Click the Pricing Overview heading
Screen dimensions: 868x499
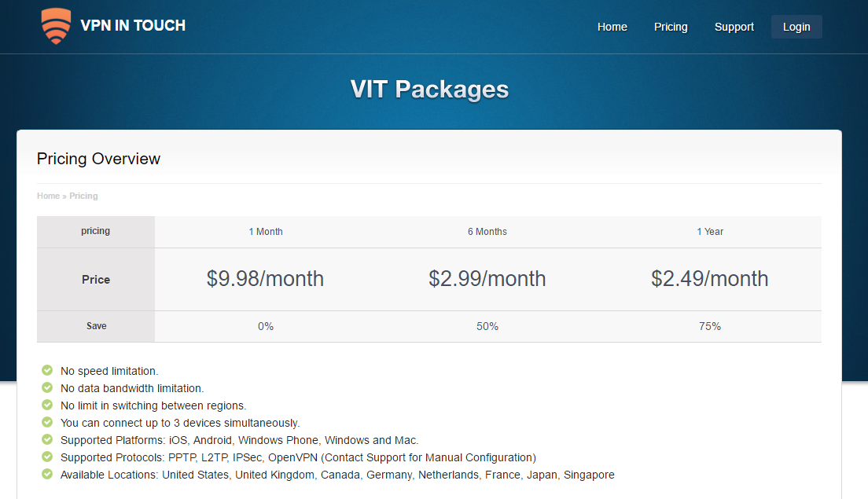coord(98,159)
